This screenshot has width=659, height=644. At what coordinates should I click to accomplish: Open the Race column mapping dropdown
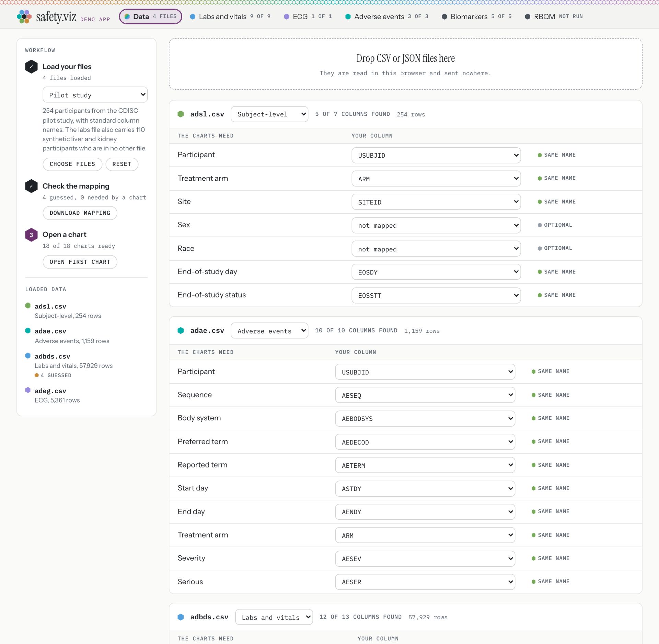436,249
